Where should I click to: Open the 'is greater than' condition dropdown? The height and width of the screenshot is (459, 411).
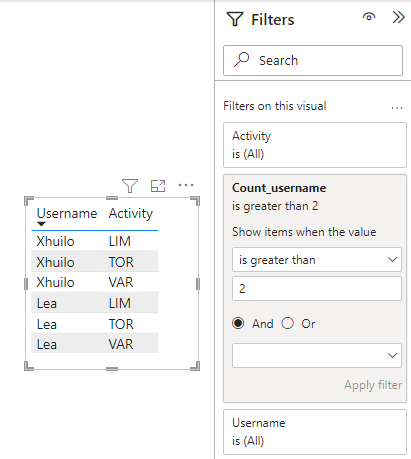coord(317,260)
